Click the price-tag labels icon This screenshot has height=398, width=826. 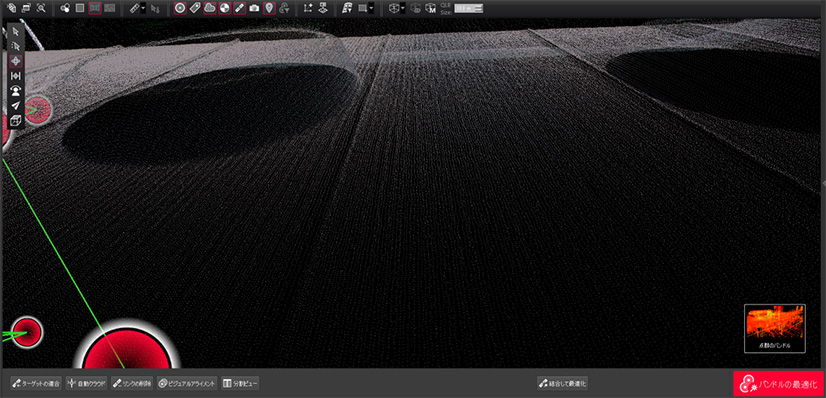pyautogui.click(x=195, y=8)
